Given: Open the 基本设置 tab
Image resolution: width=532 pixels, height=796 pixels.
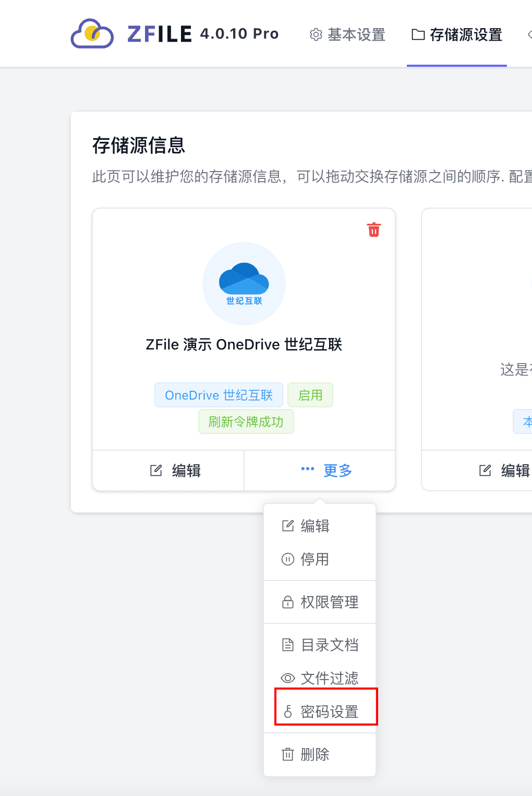Looking at the screenshot, I should [x=347, y=34].
